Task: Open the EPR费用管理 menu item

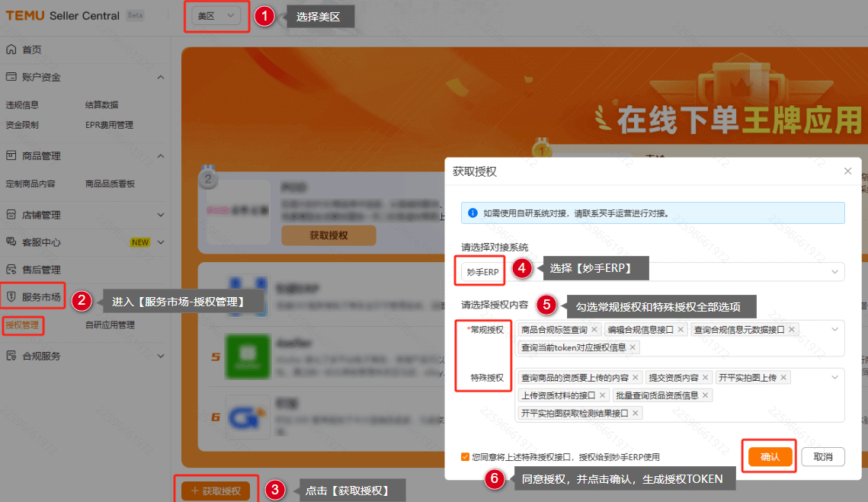Action: (x=109, y=124)
